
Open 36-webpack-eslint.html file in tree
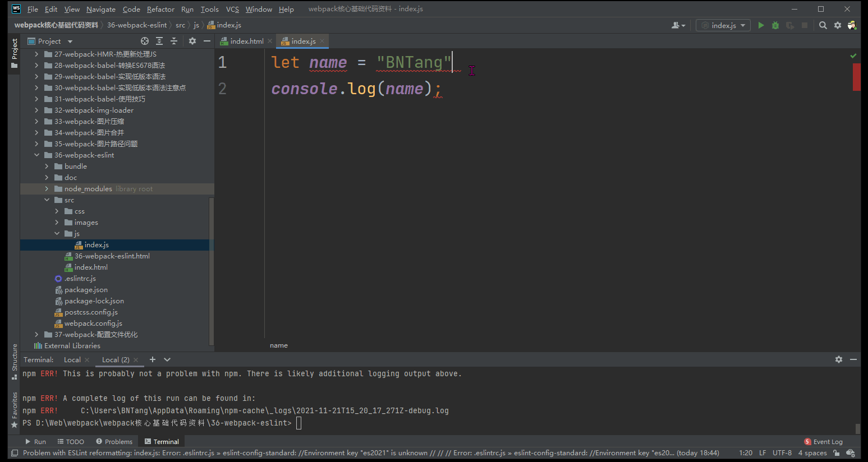[x=112, y=256]
